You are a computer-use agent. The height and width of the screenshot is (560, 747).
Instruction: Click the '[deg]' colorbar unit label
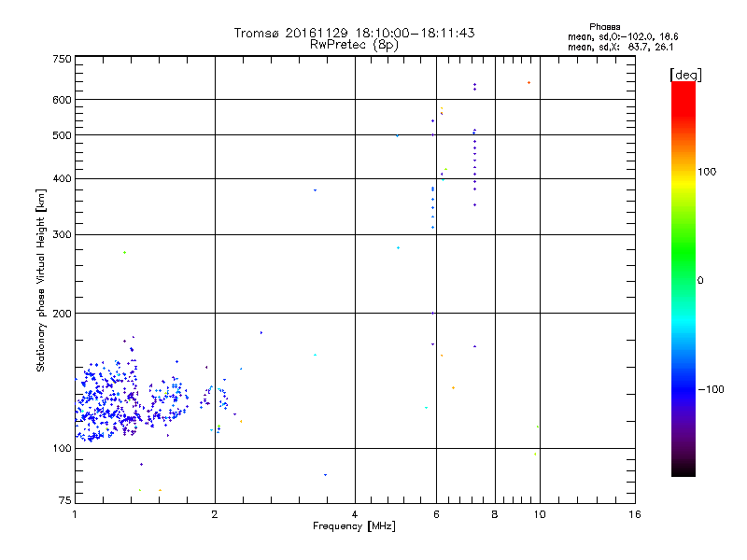685,75
